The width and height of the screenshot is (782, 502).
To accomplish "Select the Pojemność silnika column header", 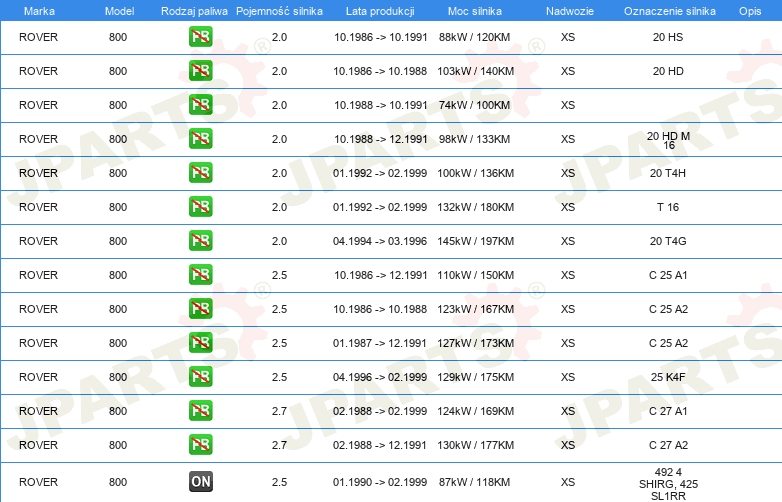I will coord(279,11).
